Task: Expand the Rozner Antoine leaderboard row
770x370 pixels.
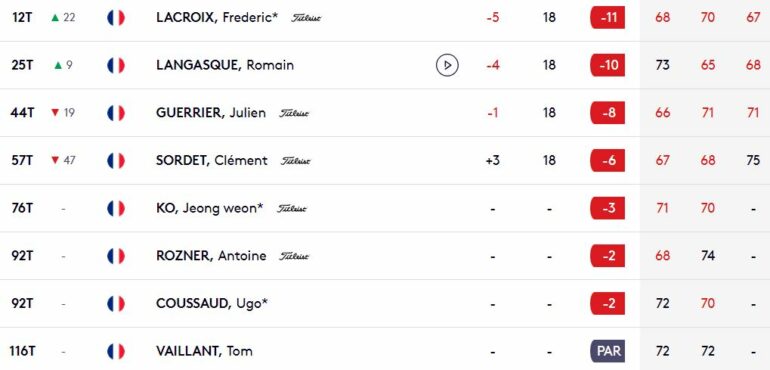Action: [x=385, y=256]
